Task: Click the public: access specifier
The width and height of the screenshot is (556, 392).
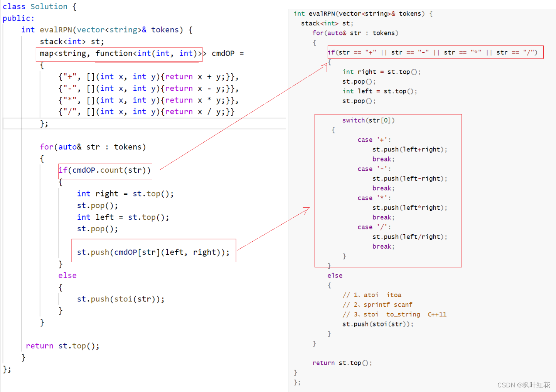Action: pyautogui.click(x=19, y=18)
